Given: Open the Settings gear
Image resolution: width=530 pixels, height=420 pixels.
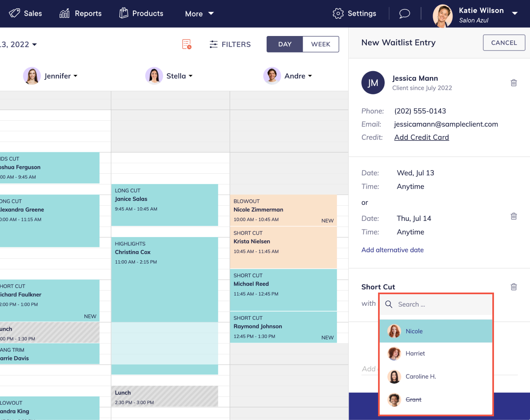Looking at the screenshot, I should point(338,13).
